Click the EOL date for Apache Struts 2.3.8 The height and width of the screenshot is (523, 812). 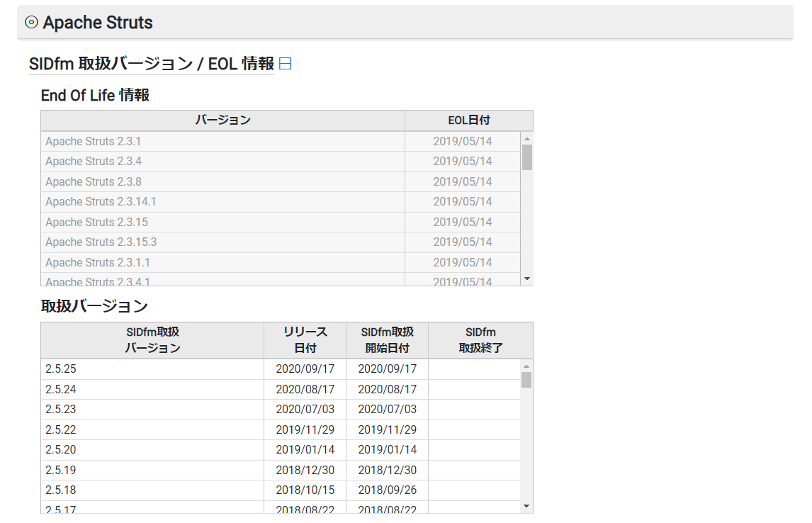click(463, 181)
